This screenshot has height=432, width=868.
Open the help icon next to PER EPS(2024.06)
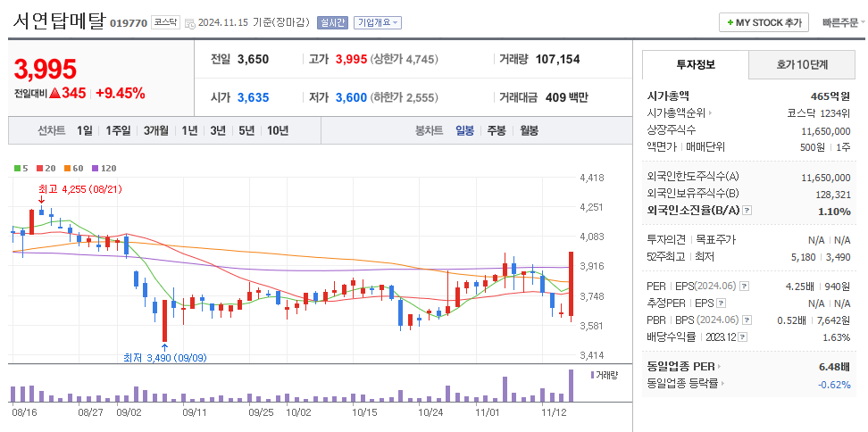coord(745,287)
